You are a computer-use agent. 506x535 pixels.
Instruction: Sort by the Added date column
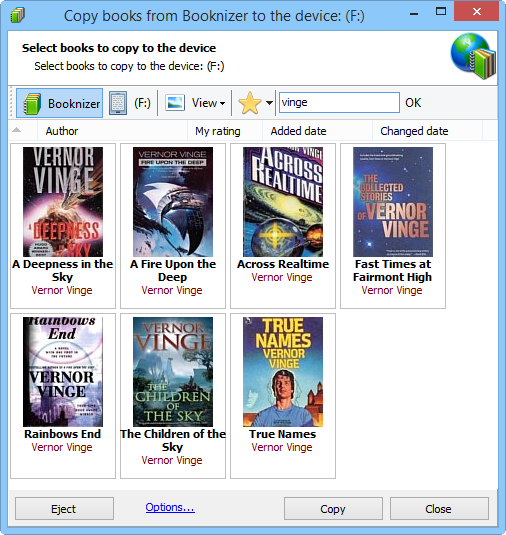(317, 131)
